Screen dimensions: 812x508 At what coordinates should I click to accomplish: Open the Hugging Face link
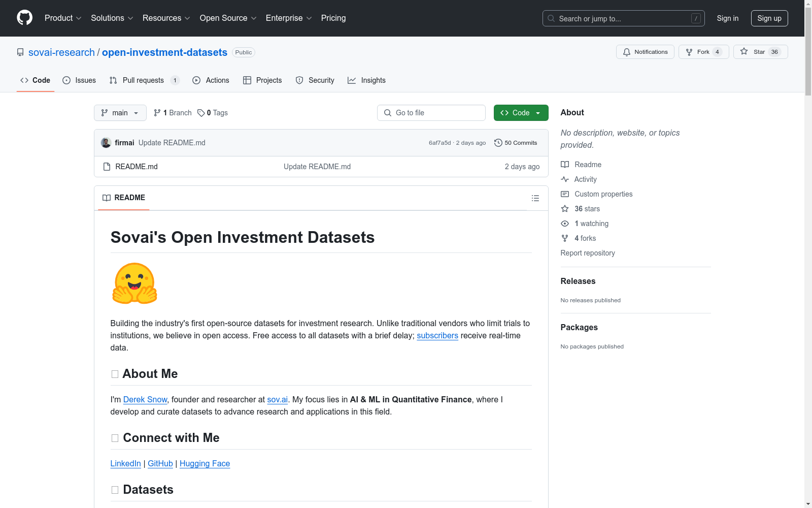point(205,463)
